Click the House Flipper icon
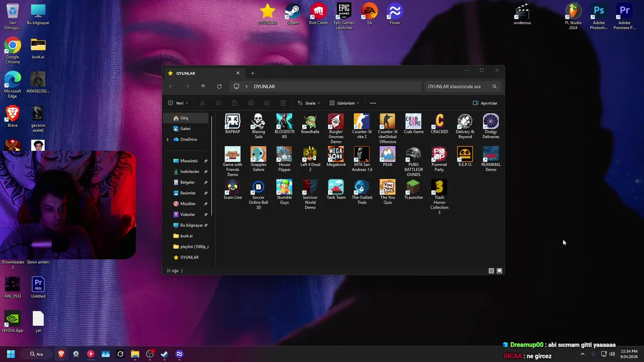This screenshot has width=644, height=362. coord(284,159)
